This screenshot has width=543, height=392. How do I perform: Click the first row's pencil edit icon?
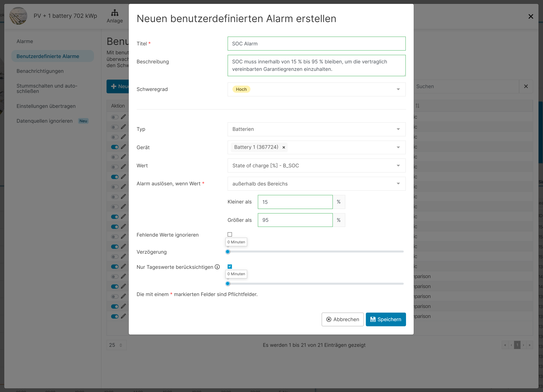coord(123,117)
